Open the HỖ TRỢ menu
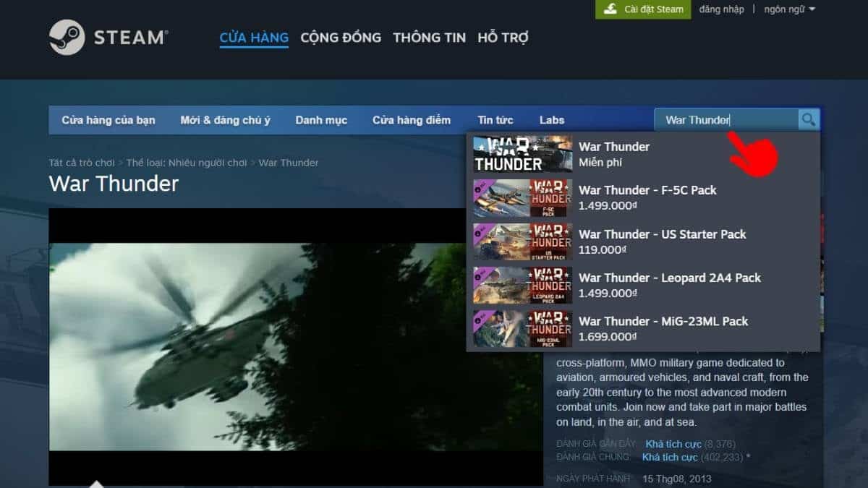The height and width of the screenshot is (488, 868). click(503, 38)
